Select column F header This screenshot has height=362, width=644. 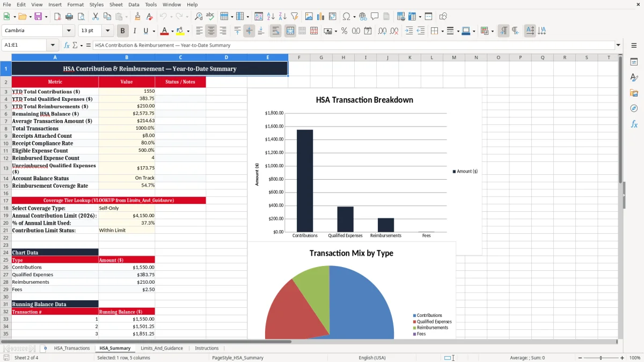point(299,57)
